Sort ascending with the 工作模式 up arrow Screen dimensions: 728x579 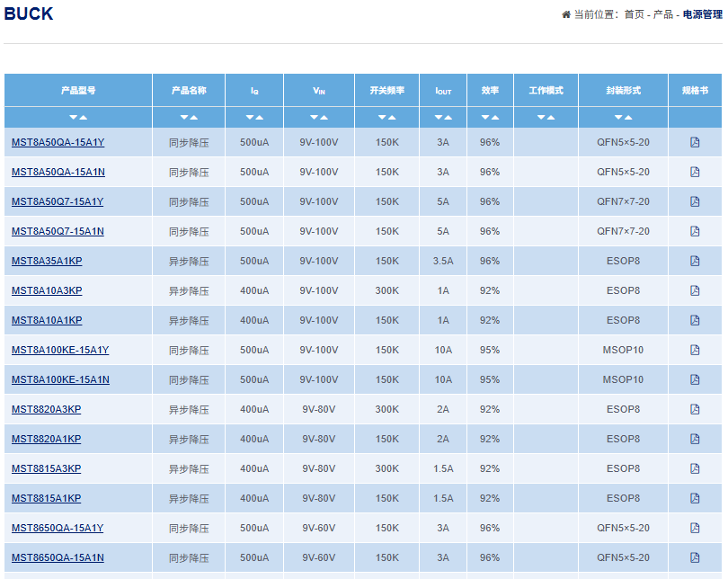[551, 118]
